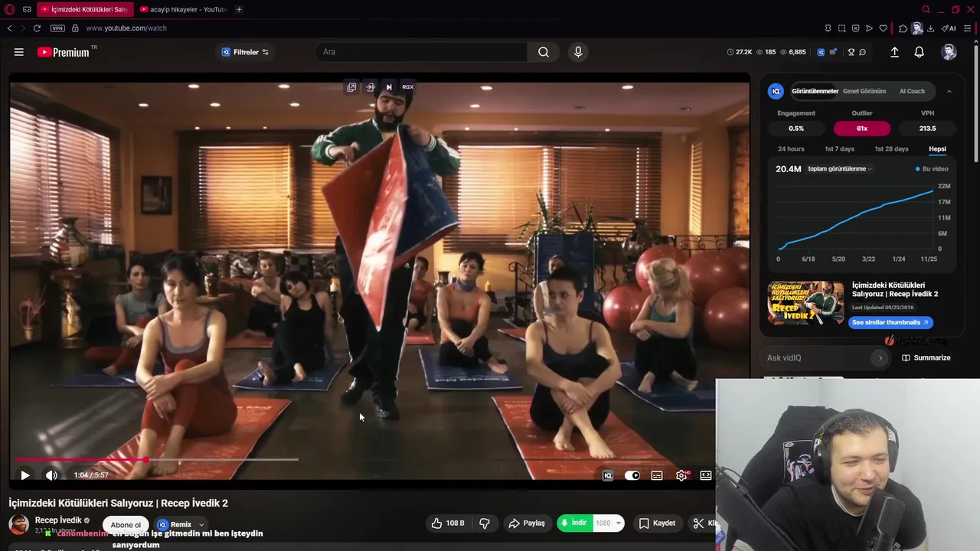This screenshot has width=980, height=551.
Task: Open browser downloads icon
Action: point(930,28)
